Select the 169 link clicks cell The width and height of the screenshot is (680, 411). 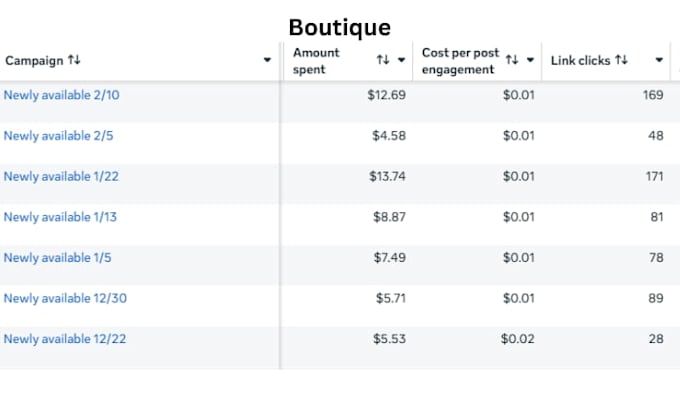pyautogui.click(x=653, y=95)
